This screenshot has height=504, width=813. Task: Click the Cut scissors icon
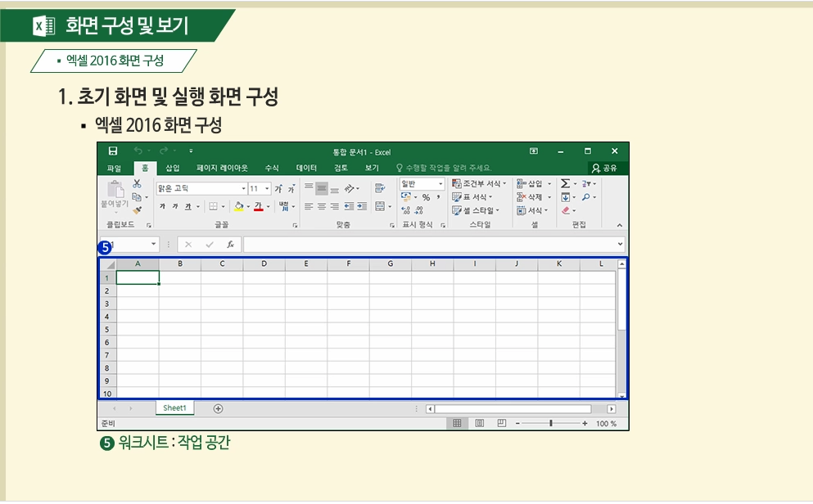point(137,183)
